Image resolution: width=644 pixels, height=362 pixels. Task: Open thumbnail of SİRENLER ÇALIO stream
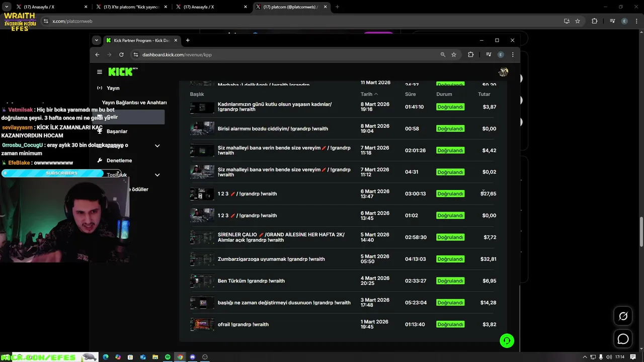click(x=202, y=237)
